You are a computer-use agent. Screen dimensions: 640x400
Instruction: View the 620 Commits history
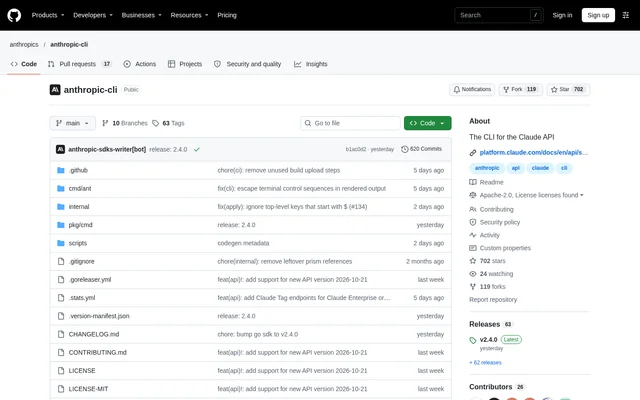(x=421, y=149)
